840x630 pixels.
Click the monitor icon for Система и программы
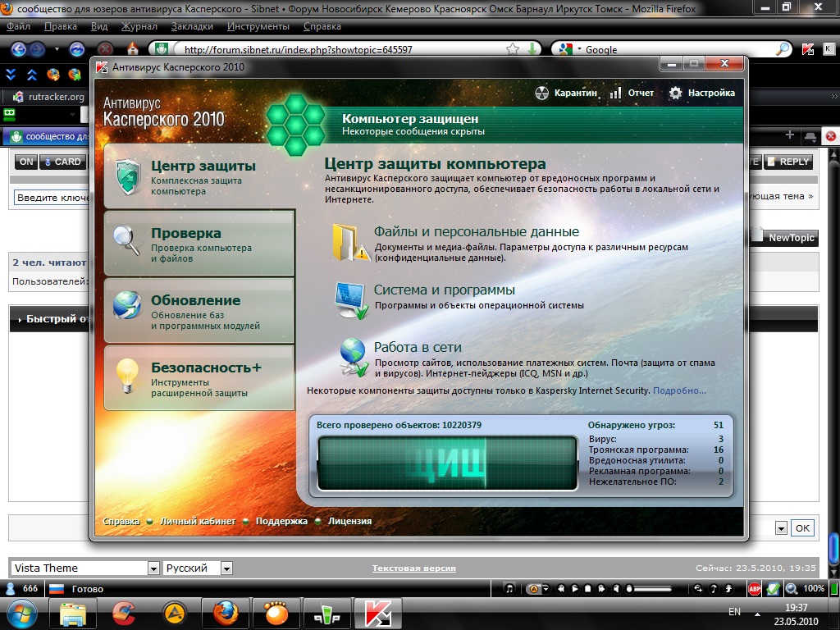pos(351,300)
